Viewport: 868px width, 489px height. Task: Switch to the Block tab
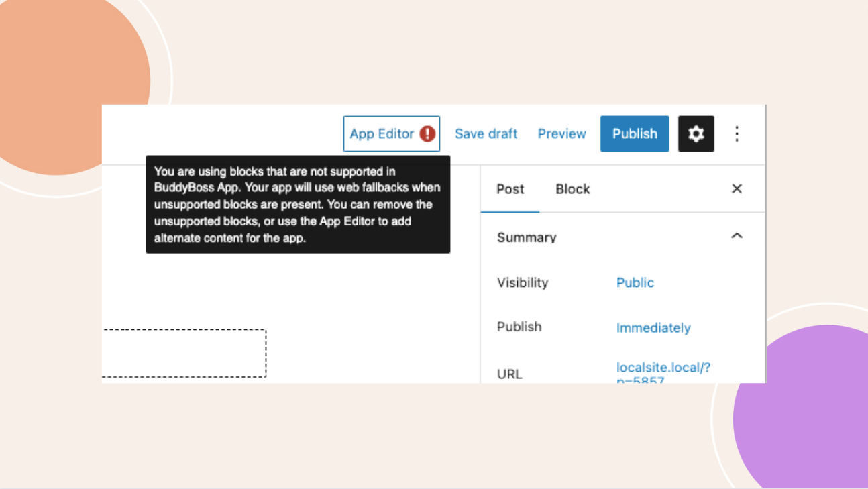click(572, 189)
